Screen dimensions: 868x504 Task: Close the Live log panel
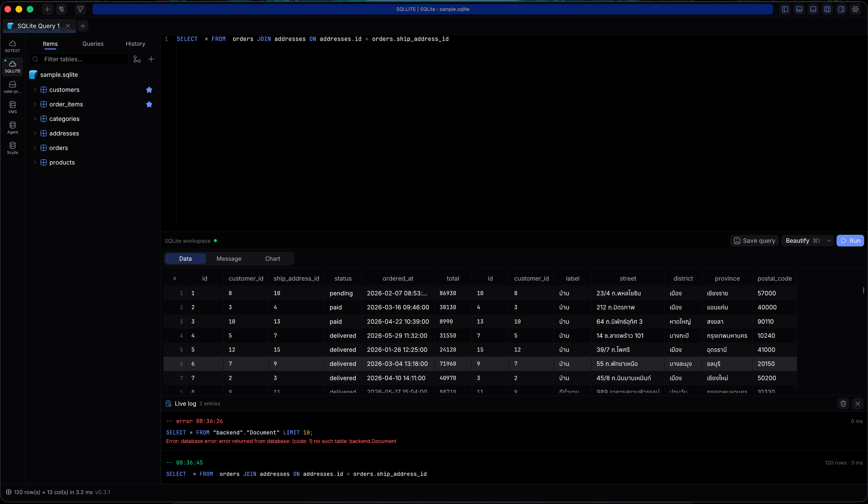click(858, 404)
